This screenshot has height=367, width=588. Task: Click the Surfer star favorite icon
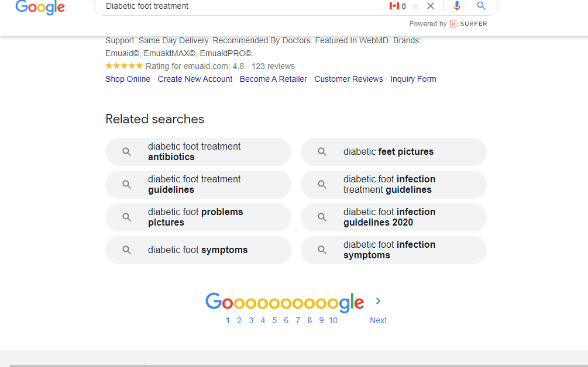415,6
